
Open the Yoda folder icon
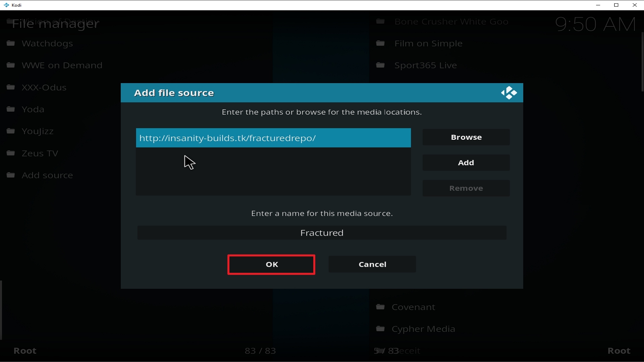[11, 109]
